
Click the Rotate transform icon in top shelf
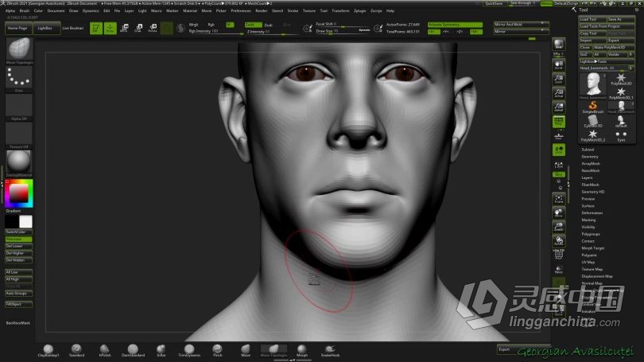click(153, 28)
